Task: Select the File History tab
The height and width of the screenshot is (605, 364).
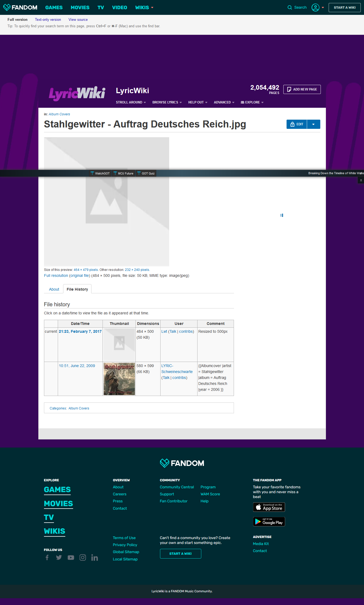Action: click(77, 289)
